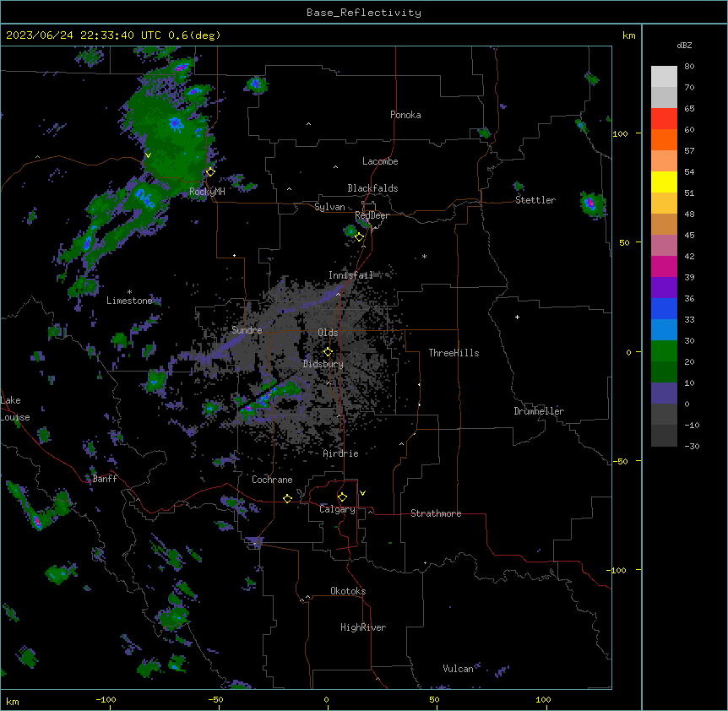The height and width of the screenshot is (711, 728).
Task: Click the km label at bottom left
Action: point(13,701)
